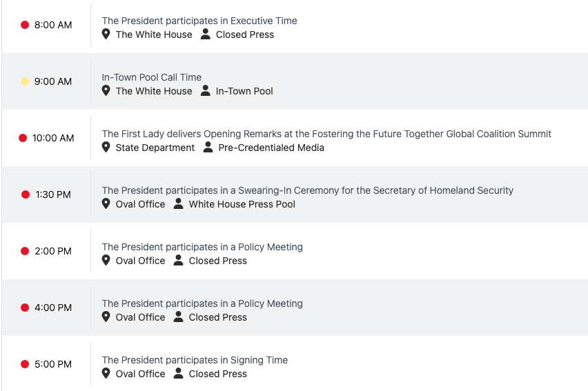
Task: Click the person icon beside In-Town Pool
Action: click(x=206, y=90)
